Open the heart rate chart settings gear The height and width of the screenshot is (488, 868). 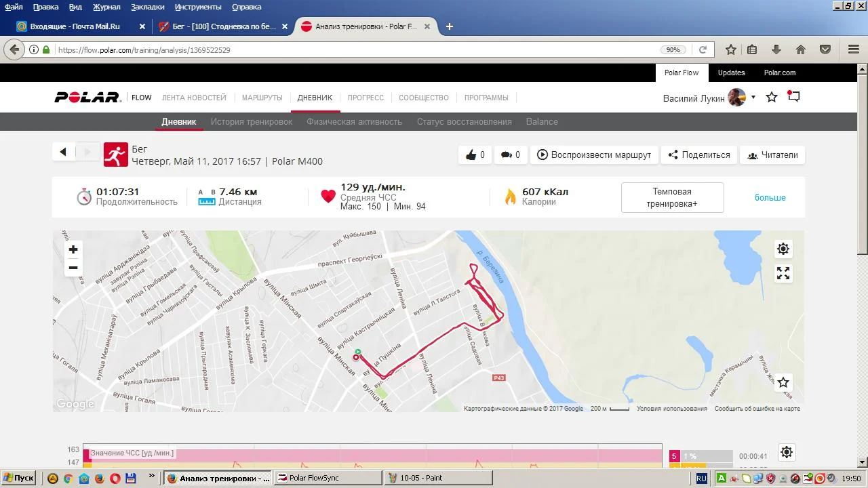787,452
